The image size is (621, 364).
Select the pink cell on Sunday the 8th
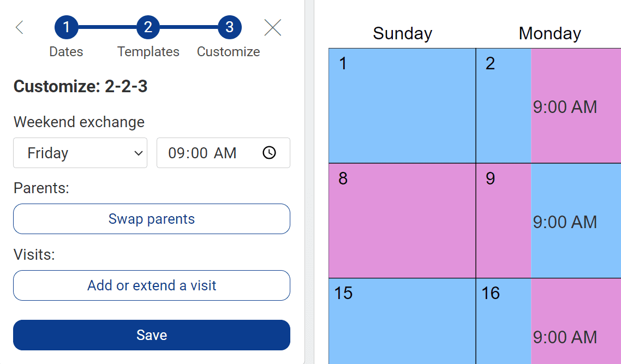[x=402, y=221]
